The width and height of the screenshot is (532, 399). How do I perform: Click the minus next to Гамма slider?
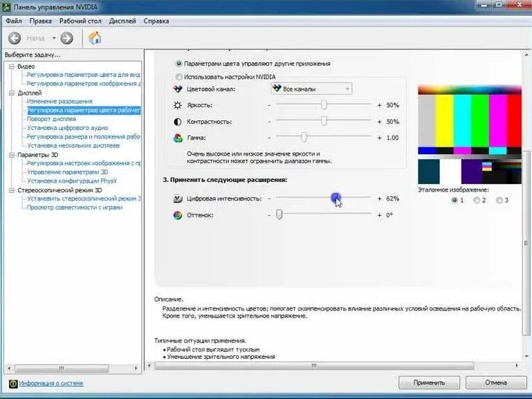coord(269,138)
